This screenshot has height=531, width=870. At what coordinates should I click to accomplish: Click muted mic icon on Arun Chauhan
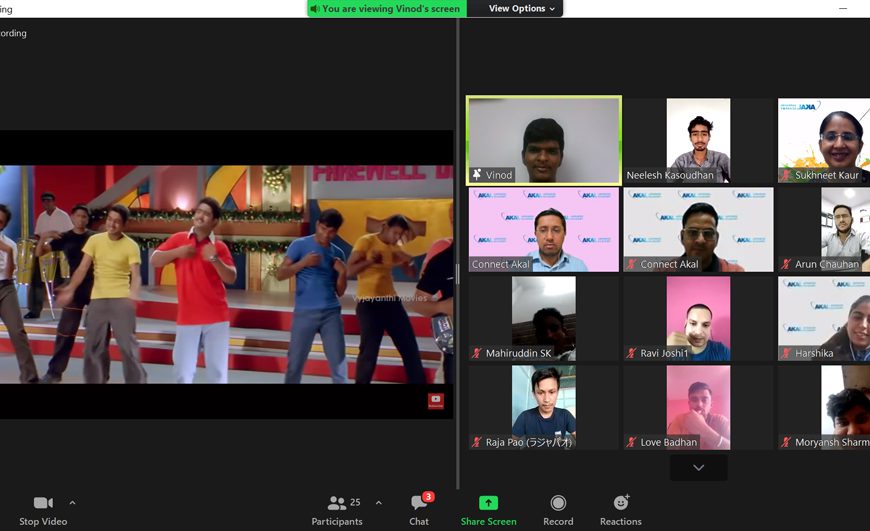click(786, 264)
